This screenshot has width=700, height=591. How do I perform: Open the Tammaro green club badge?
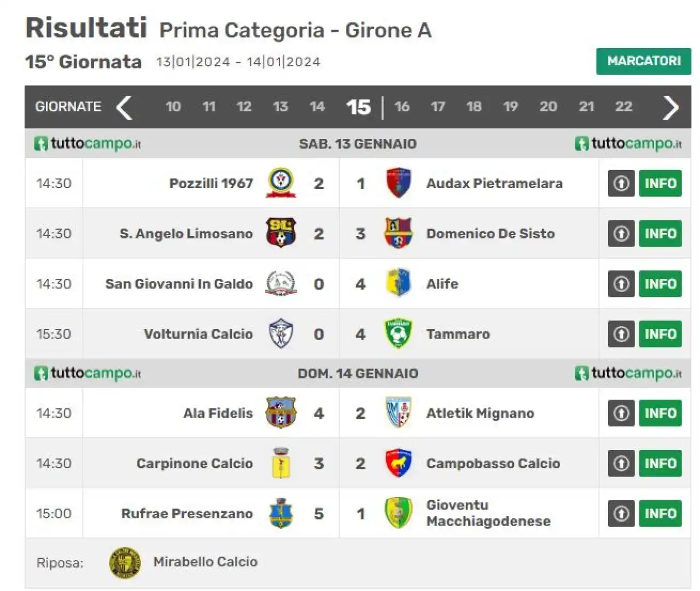(x=399, y=334)
